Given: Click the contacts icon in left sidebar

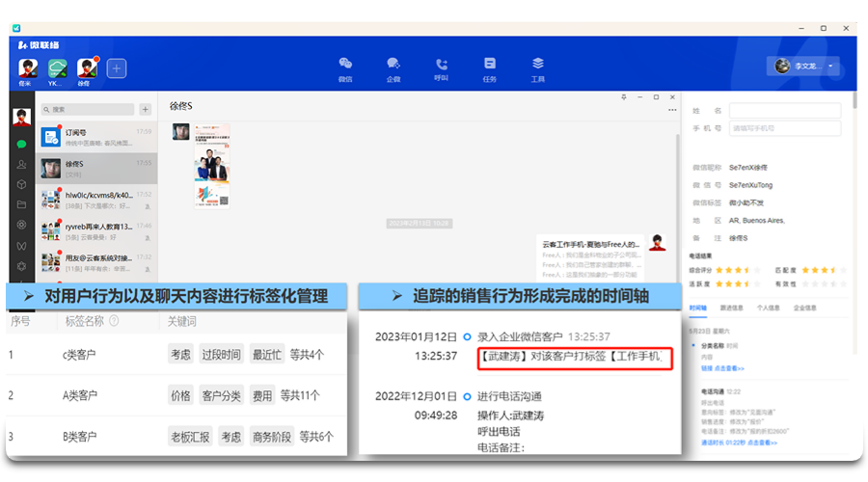Looking at the screenshot, I should (21, 164).
